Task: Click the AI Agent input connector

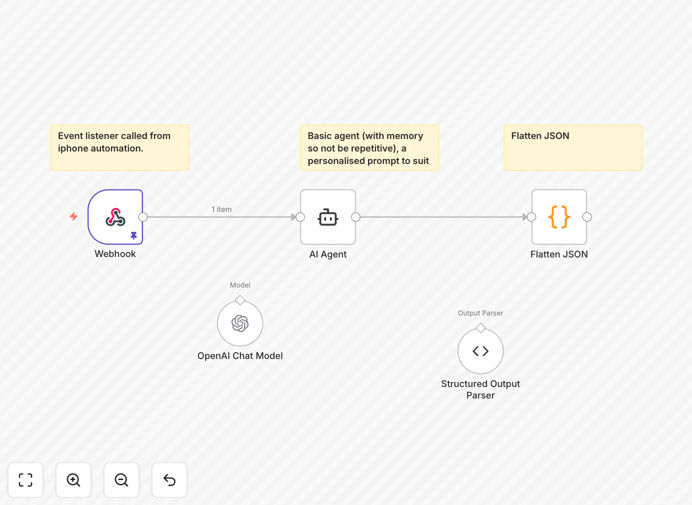Action: [300, 217]
